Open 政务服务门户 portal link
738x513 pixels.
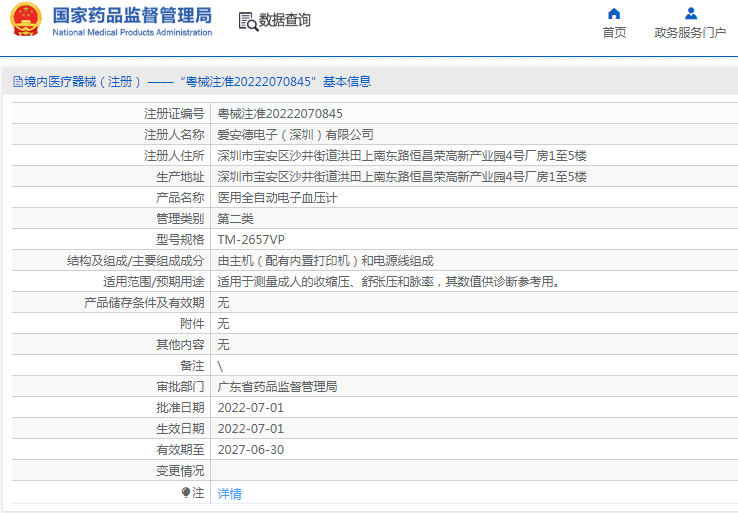coord(690,32)
